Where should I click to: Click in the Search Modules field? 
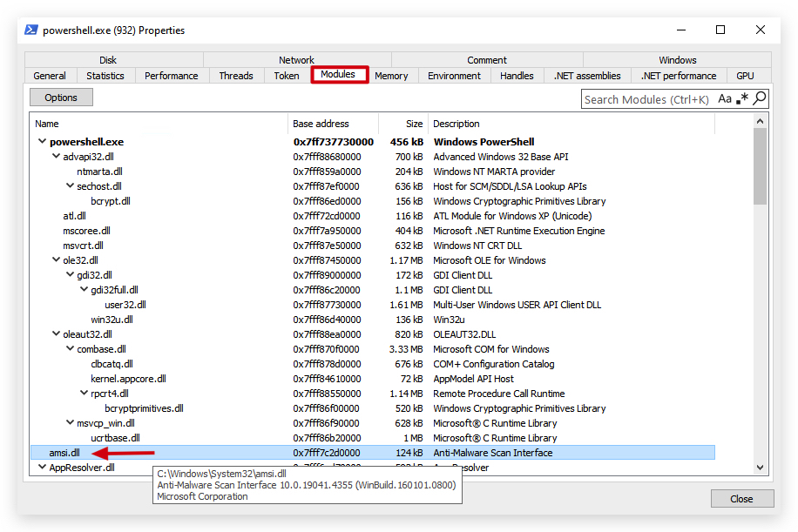[646, 99]
